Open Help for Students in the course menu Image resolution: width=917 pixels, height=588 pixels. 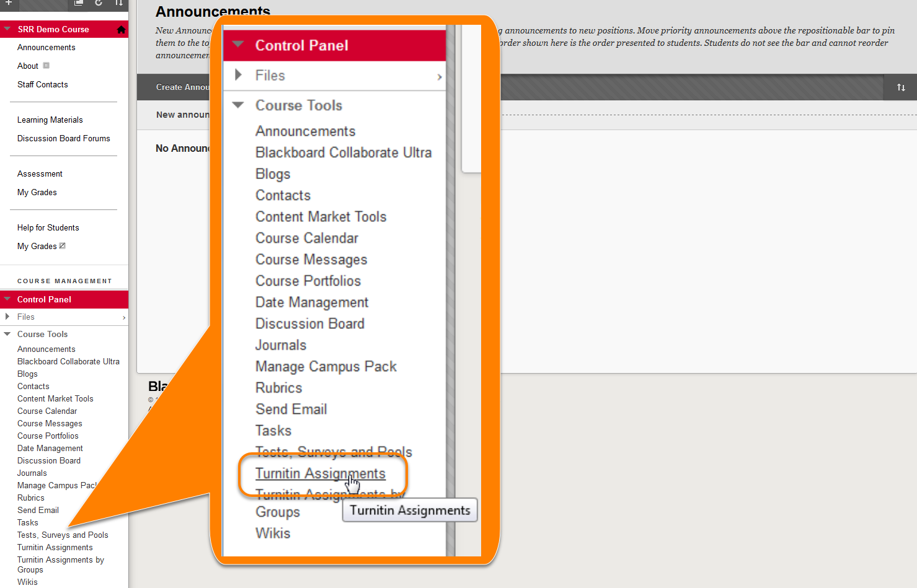[x=48, y=227]
